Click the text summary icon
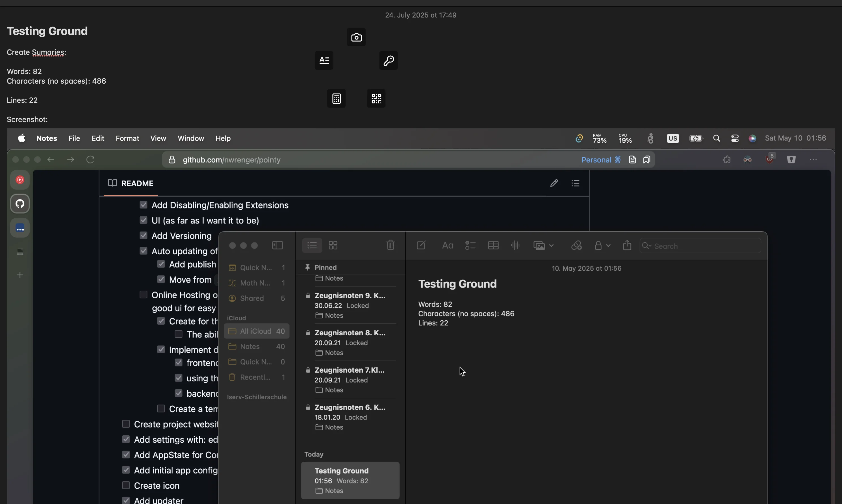This screenshot has width=842, height=504. [x=324, y=60]
